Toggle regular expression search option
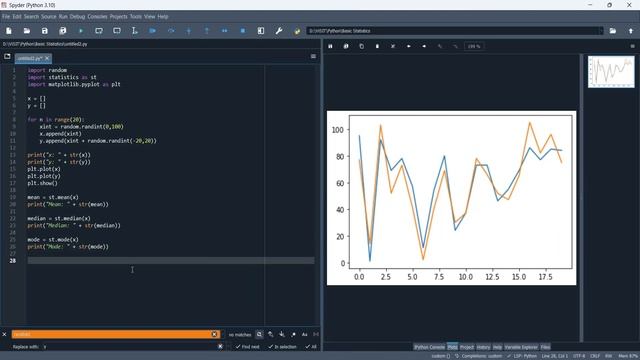The height and width of the screenshot is (360, 640). [293, 334]
